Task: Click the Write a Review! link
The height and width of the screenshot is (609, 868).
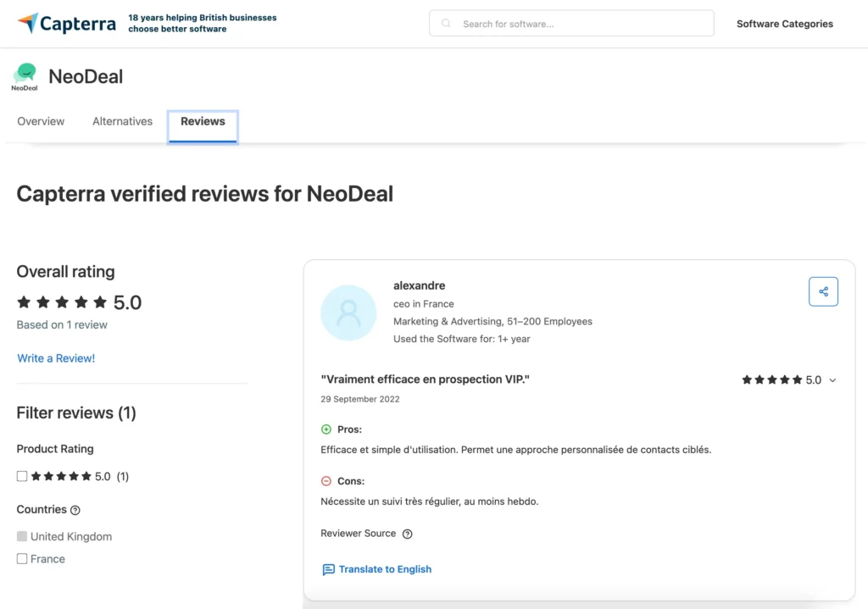Action: [56, 358]
